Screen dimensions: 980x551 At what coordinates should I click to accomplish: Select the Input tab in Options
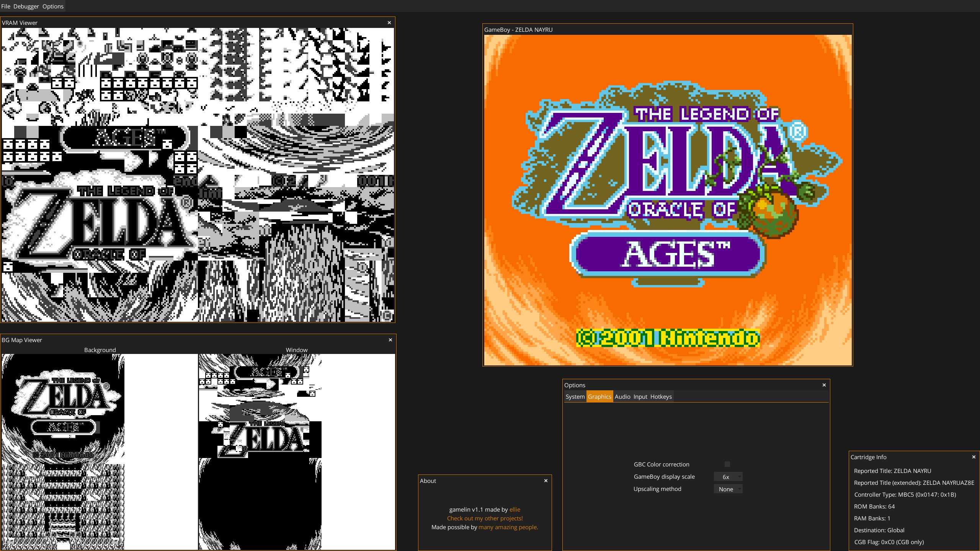tap(639, 396)
